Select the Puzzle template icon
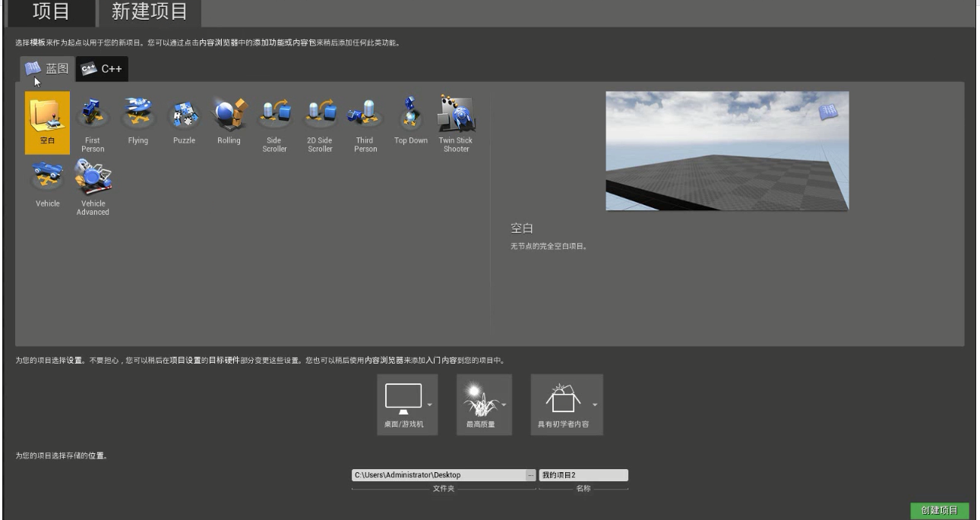The height and width of the screenshot is (520, 980). click(184, 118)
